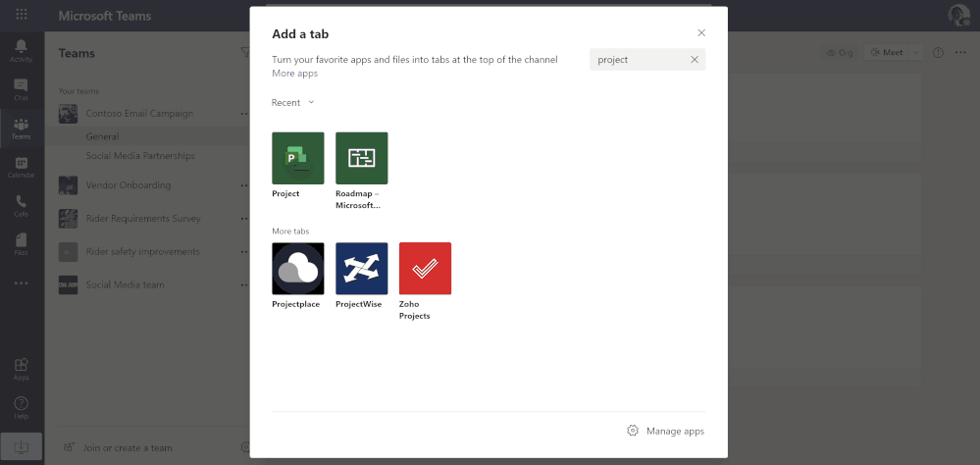Open the Calls section
The height and width of the screenshot is (465, 980).
[21, 205]
